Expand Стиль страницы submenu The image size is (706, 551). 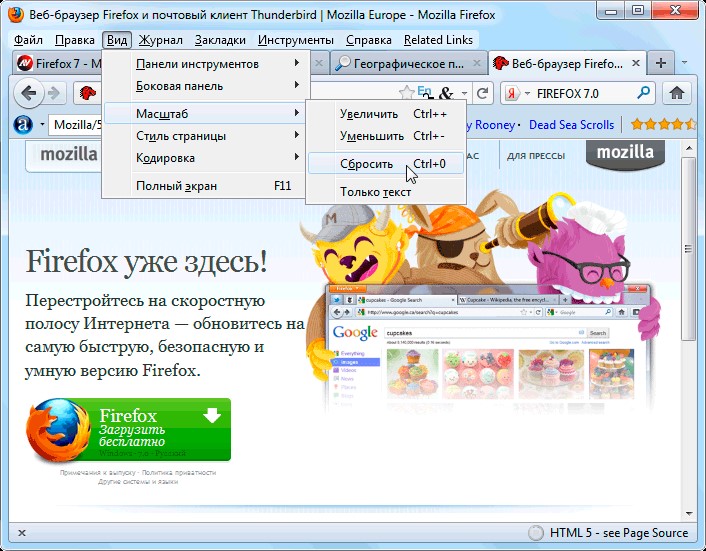pyautogui.click(x=206, y=136)
